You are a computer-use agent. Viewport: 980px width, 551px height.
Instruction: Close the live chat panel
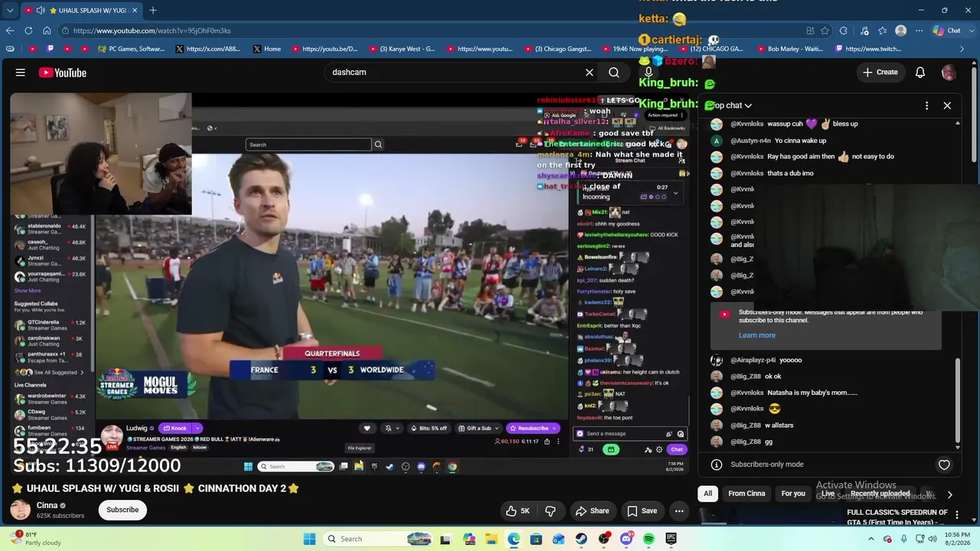[947, 106]
